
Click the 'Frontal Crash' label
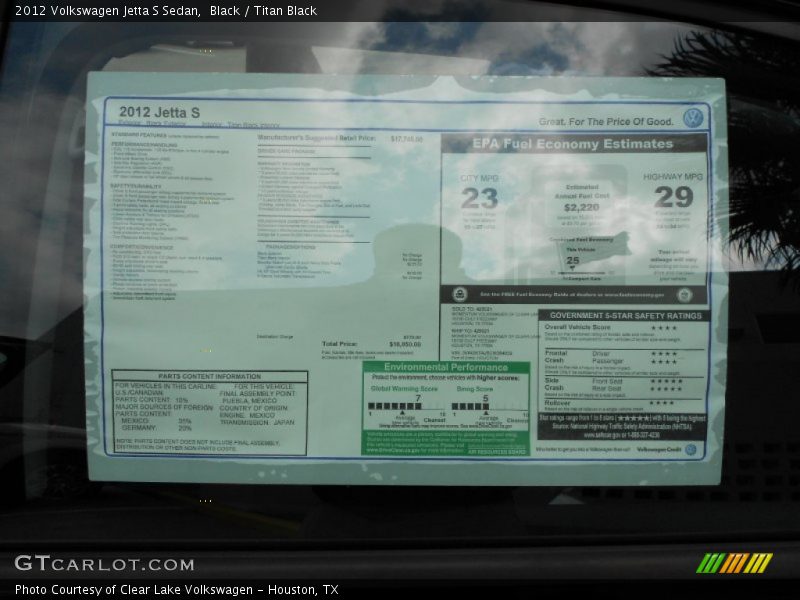[556, 357]
